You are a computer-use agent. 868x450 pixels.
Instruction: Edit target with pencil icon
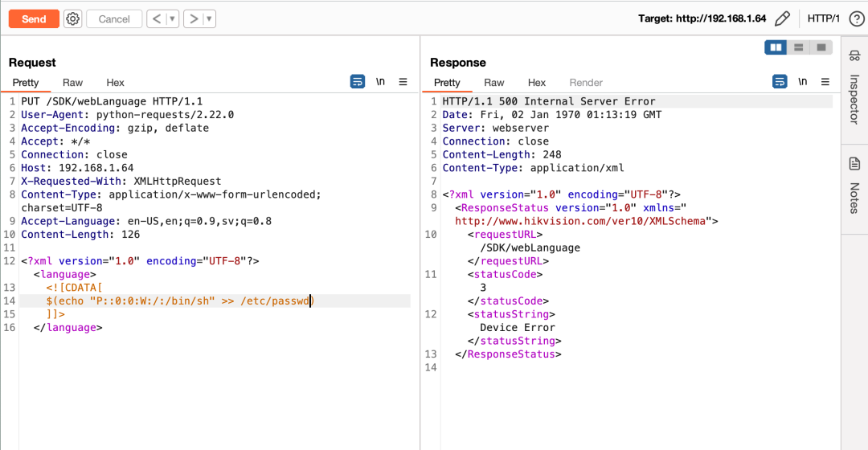[x=782, y=18]
